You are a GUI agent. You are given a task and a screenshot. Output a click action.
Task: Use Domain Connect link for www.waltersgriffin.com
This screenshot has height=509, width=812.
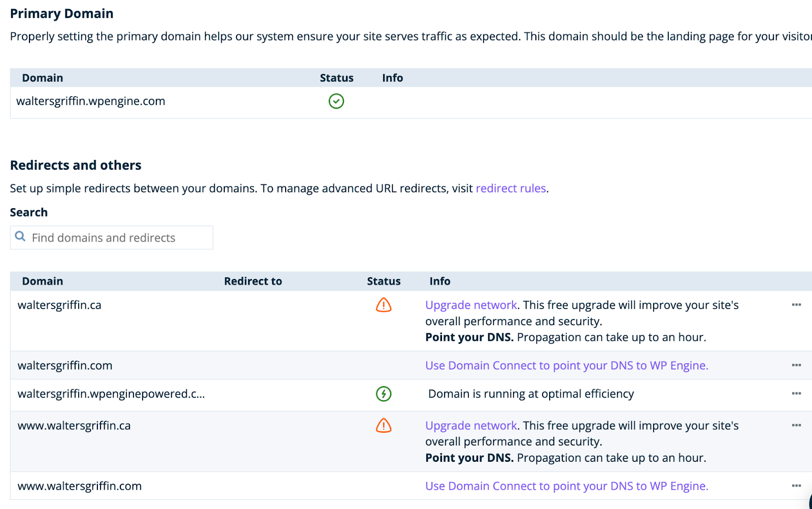coord(567,486)
